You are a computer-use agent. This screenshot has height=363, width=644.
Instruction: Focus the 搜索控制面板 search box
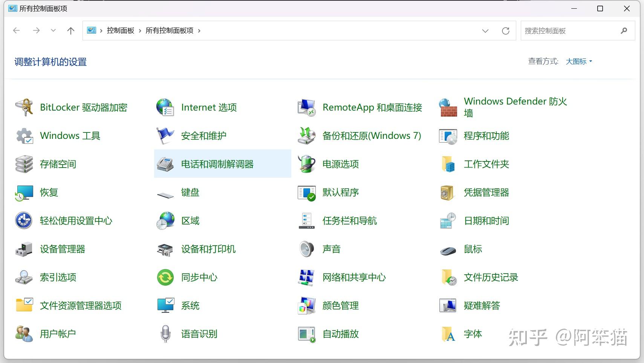(578, 31)
